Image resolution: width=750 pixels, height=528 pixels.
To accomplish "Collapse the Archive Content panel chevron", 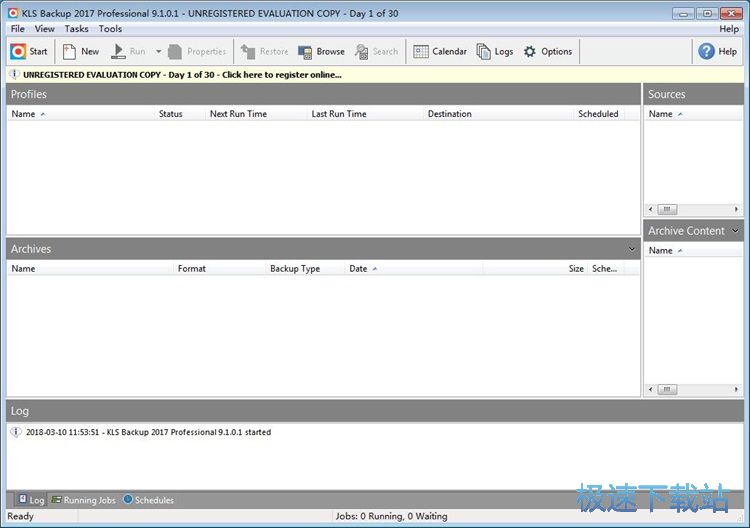I will tap(736, 231).
